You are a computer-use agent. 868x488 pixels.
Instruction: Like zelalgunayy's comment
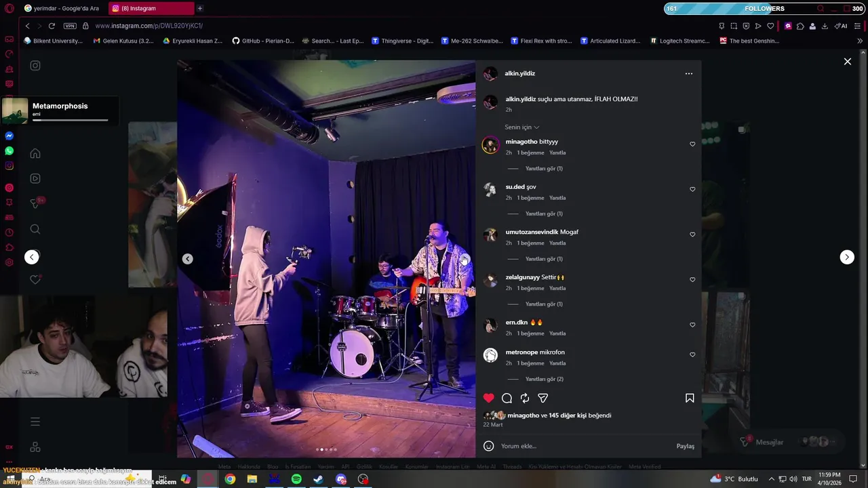click(692, 279)
